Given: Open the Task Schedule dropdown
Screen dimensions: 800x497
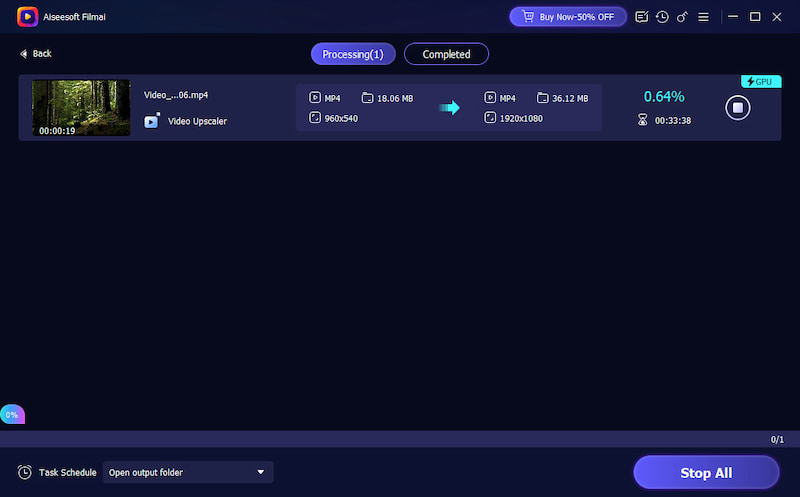Looking at the screenshot, I should pos(188,472).
